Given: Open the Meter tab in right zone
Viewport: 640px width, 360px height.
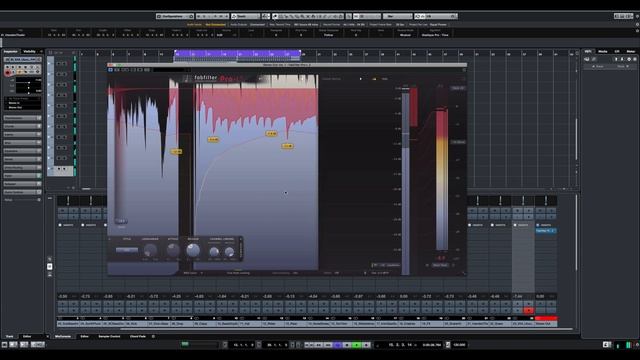Looking at the screenshot, I should tap(631, 51).
